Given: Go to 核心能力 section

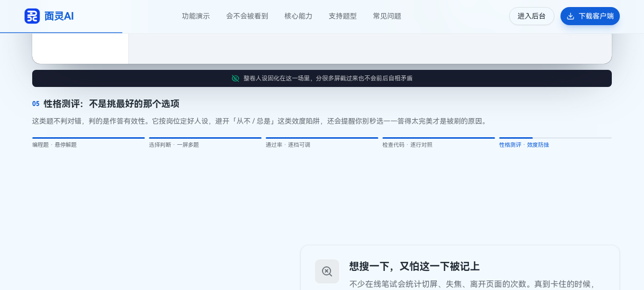Looking at the screenshot, I should pos(298,16).
